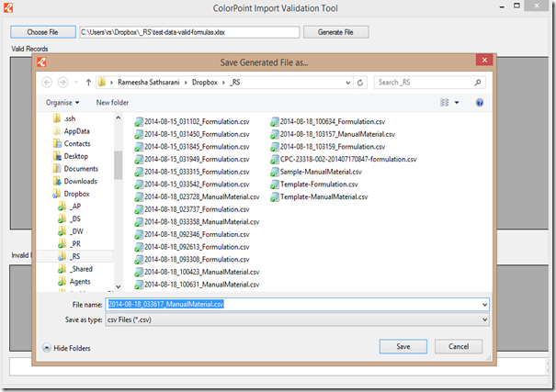The height and width of the screenshot is (392, 556).
Task: Select file 2014-08-15_031949_Formulation.csv icon
Action: coord(139,160)
